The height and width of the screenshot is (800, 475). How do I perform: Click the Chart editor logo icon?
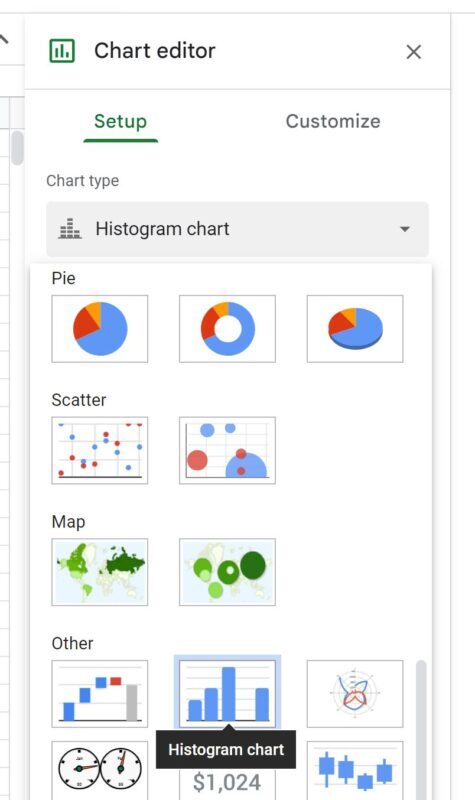tap(62, 51)
